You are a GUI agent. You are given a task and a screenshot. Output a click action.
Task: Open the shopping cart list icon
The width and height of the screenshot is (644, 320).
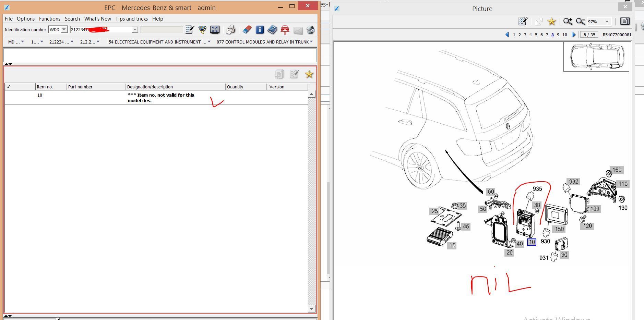click(202, 30)
